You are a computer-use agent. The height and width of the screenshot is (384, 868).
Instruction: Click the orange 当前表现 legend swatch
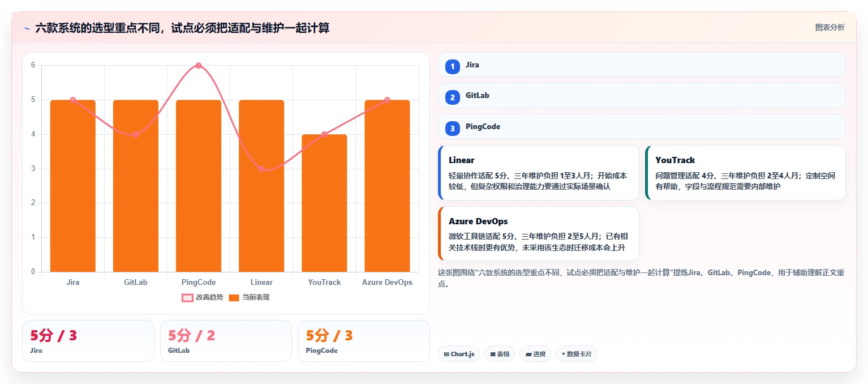[234, 298]
